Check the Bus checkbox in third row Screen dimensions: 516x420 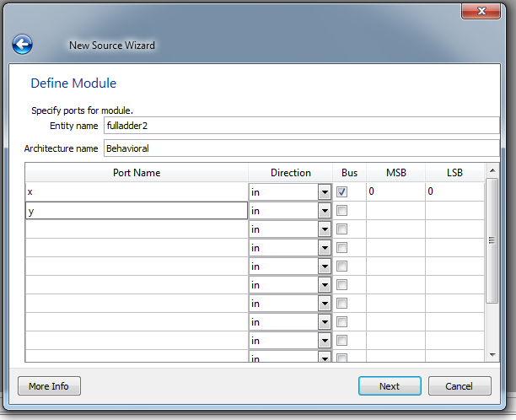[342, 229]
